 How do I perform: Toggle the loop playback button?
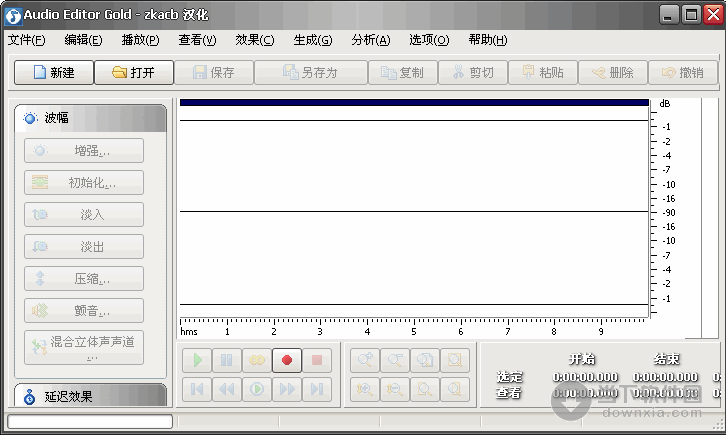pyautogui.click(x=257, y=360)
